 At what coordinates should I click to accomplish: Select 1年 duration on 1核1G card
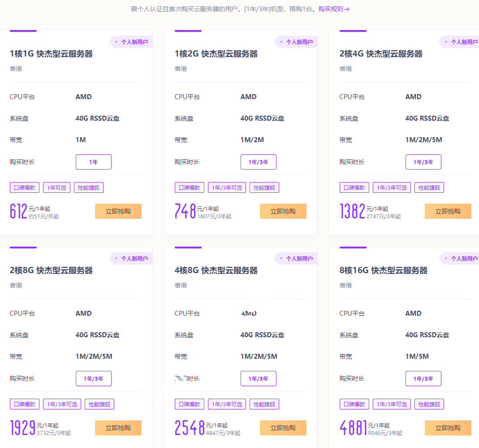point(94,162)
